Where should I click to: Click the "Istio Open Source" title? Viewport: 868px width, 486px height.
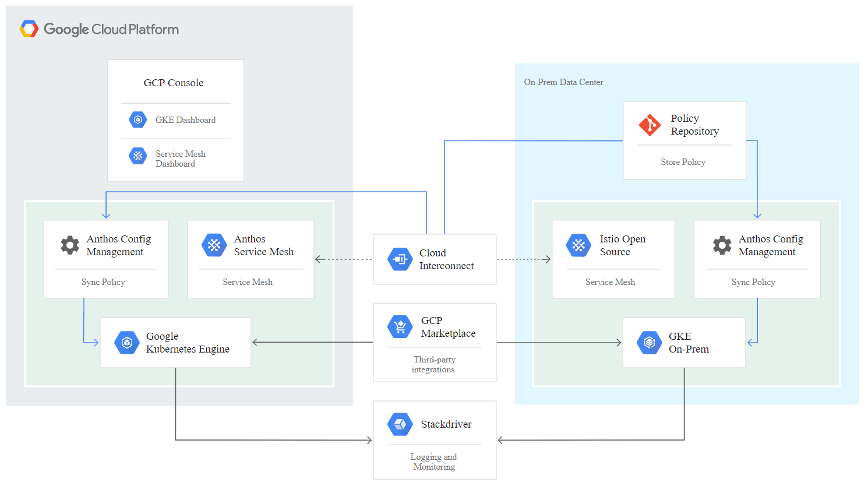[x=623, y=245]
